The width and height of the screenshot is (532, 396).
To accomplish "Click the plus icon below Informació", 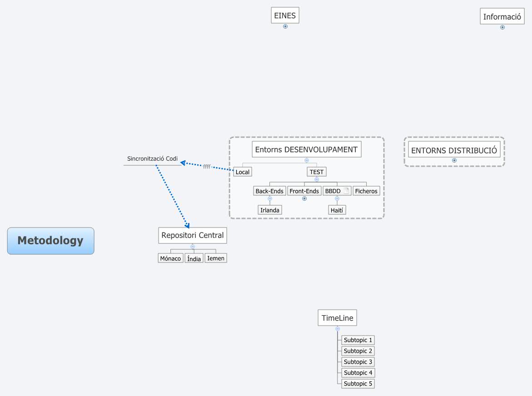I will (x=502, y=27).
